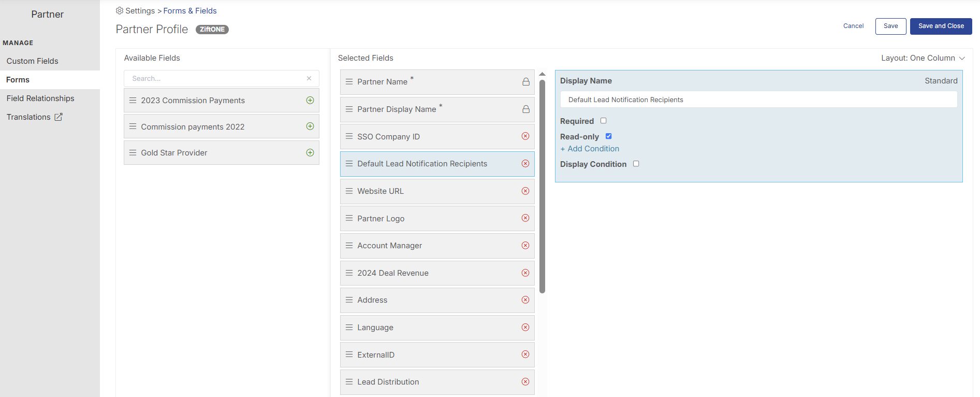
Task: Enable the Required checkbox
Action: [x=603, y=121]
